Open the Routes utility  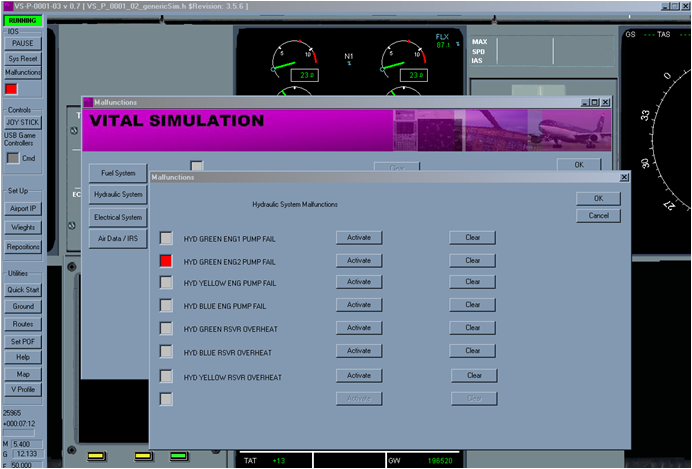click(x=23, y=324)
